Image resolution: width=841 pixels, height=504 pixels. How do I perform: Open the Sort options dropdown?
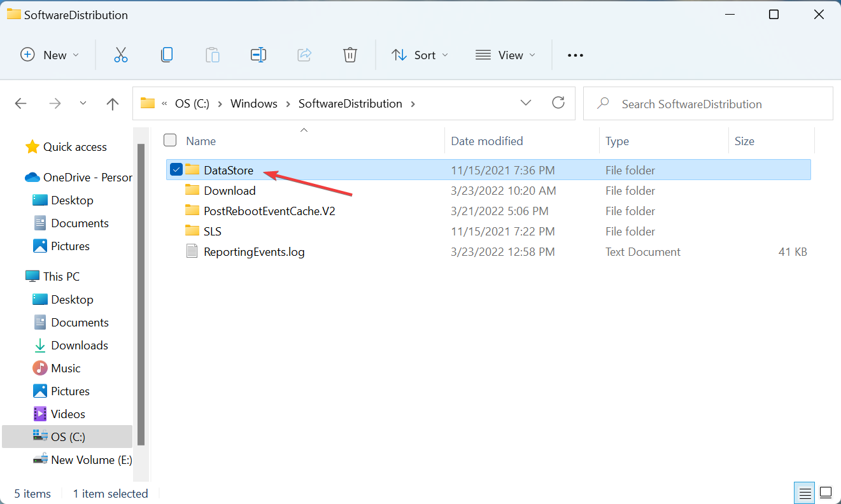[x=420, y=55]
